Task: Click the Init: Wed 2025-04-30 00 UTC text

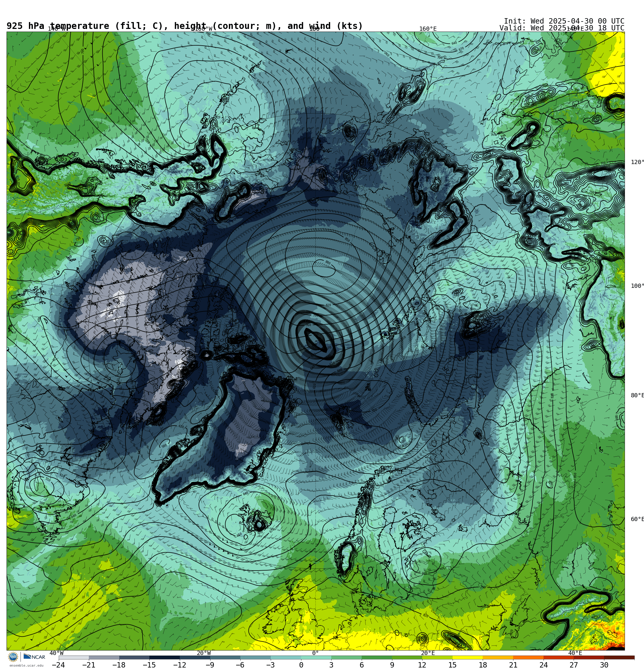Action: click(564, 21)
